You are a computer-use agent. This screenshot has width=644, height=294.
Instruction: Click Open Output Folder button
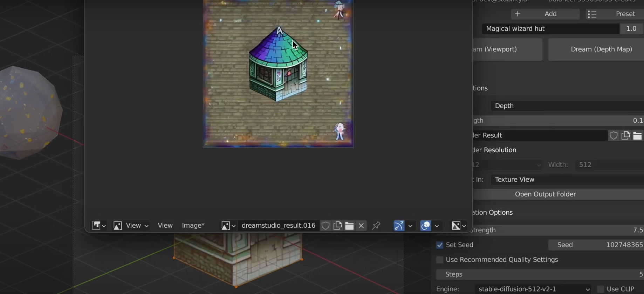click(545, 194)
